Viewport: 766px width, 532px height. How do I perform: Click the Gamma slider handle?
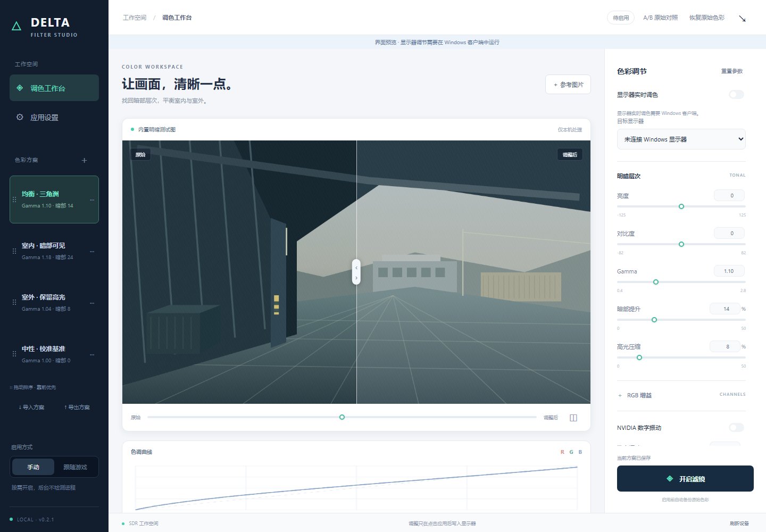pyautogui.click(x=656, y=282)
